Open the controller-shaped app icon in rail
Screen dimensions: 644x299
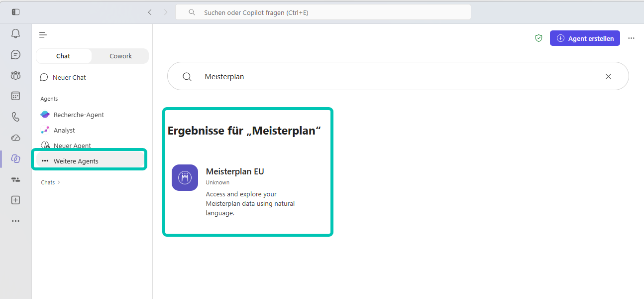pos(15,179)
